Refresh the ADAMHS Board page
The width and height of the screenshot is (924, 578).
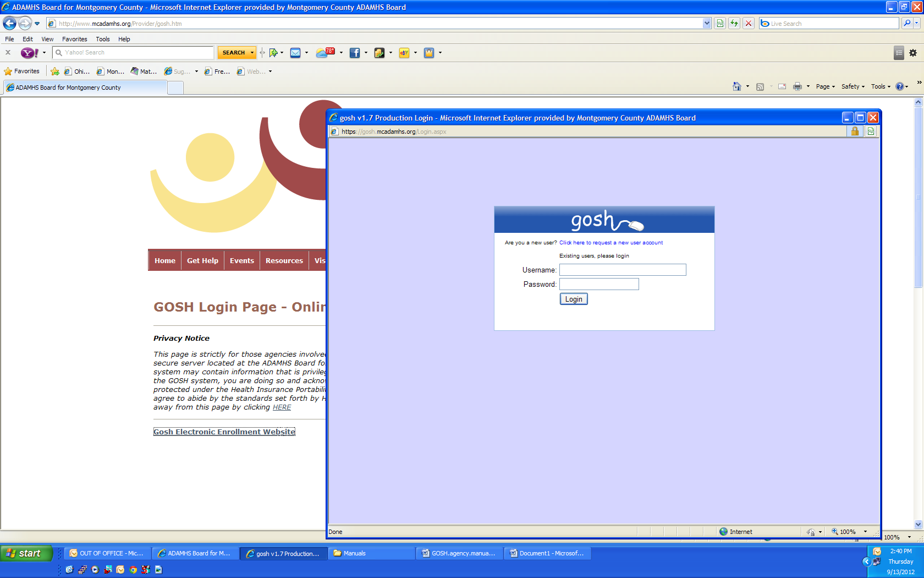[x=734, y=23]
